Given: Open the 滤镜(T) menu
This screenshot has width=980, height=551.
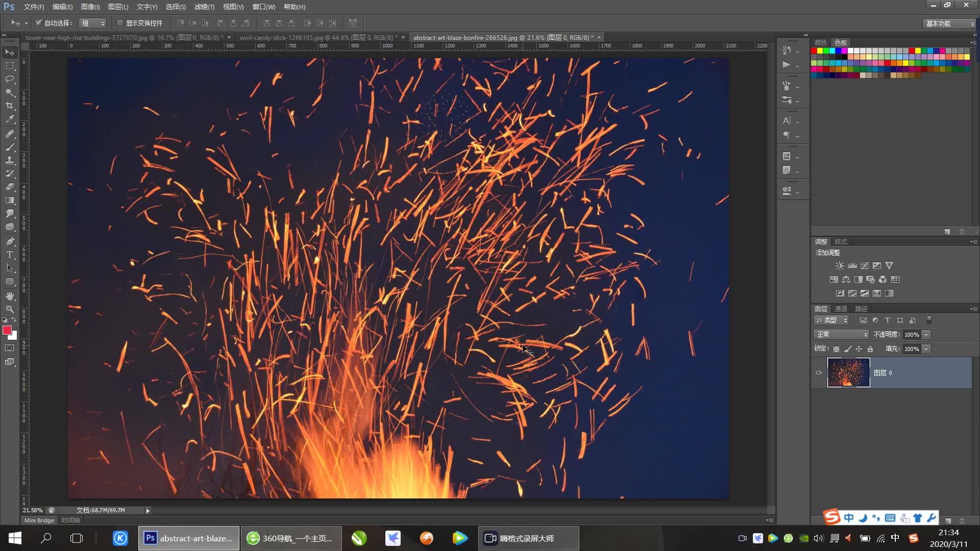Looking at the screenshot, I should point(204,7).
